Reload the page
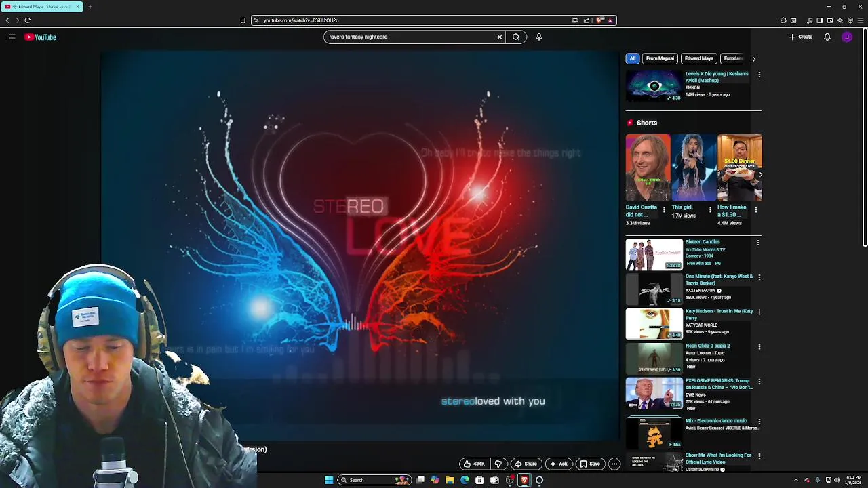Viewport: 868px width, 488px height. pos(28,20)
